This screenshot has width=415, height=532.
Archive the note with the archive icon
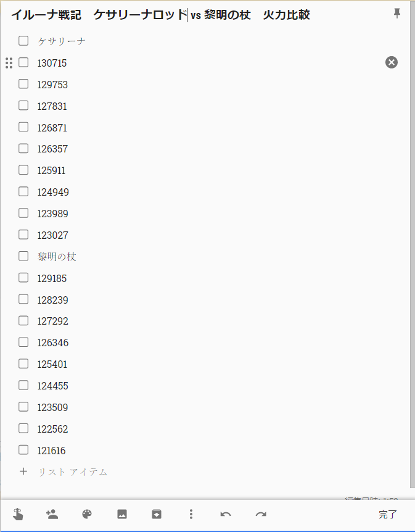coord(157,514)
